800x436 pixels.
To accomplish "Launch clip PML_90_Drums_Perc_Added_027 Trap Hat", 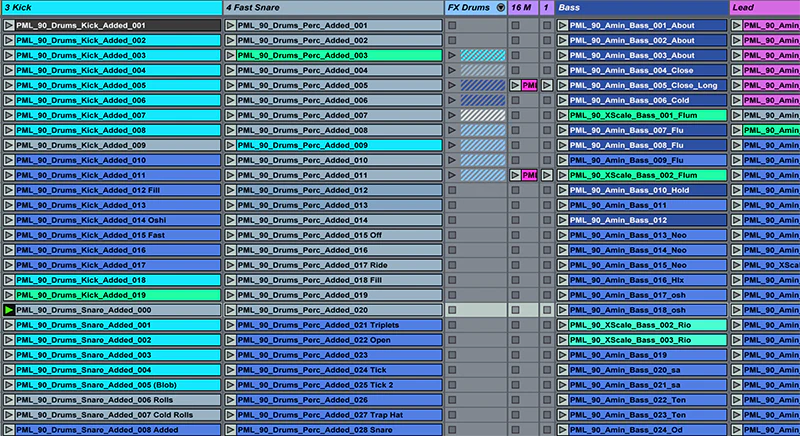I will 231,415.
